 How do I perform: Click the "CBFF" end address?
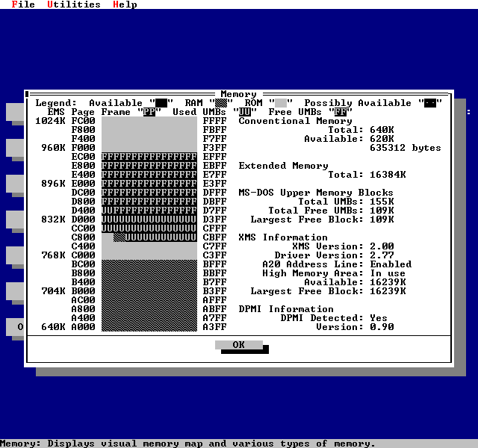(215, 237)
